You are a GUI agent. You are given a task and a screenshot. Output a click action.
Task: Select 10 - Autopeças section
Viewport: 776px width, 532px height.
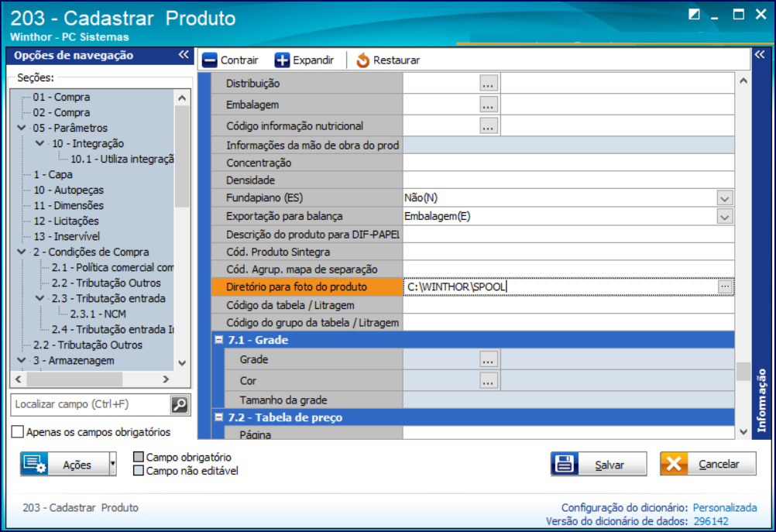(x=69, y=190)
